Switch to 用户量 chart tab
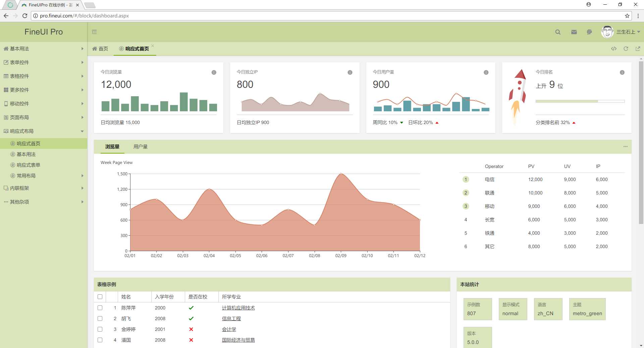This screenshot has height=348, width=644. [141, 147]
